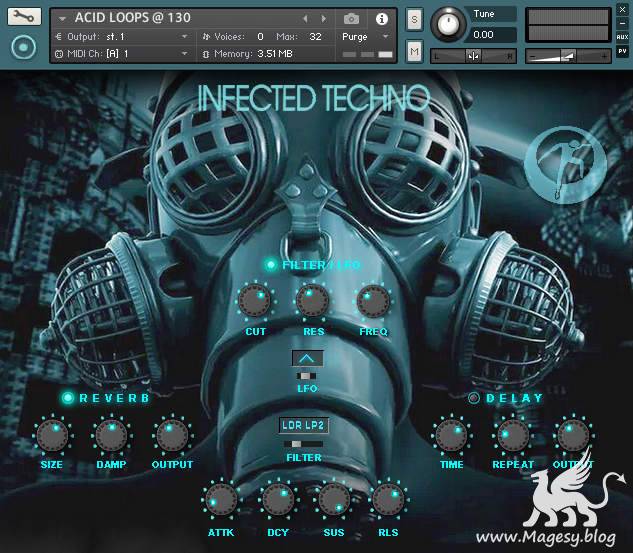Viewport: 633px width, 553px height.
Task: Click the Tune knob
Action: tap(448, 24)
